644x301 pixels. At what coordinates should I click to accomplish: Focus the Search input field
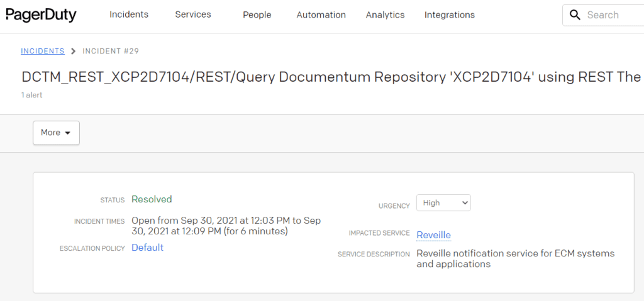(603, 15)
